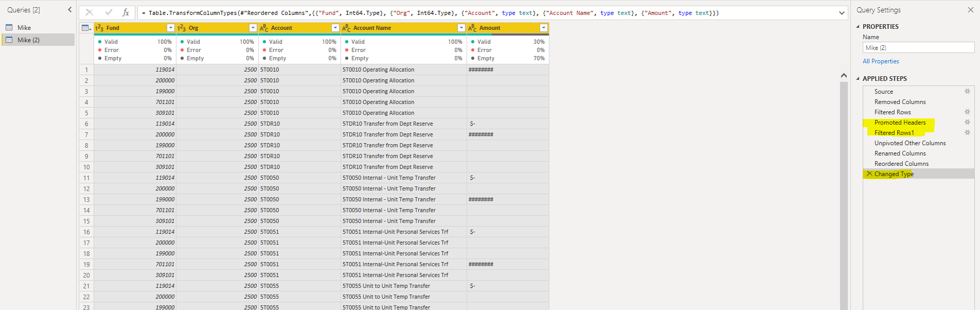Click Fund cell 119014 in row 1
This screenshot has height=310, width=980.
[x=135, y=70]
